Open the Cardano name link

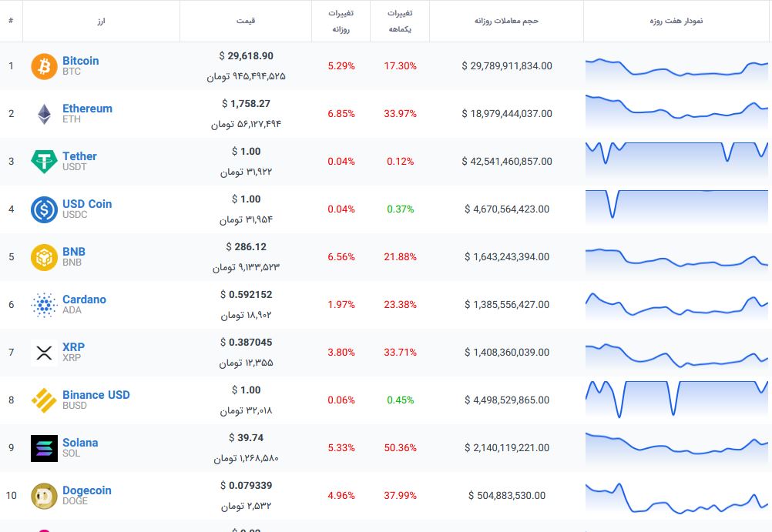[84, 299]
